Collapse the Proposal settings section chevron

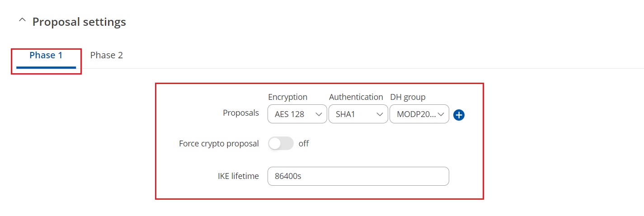coord(22,21)
